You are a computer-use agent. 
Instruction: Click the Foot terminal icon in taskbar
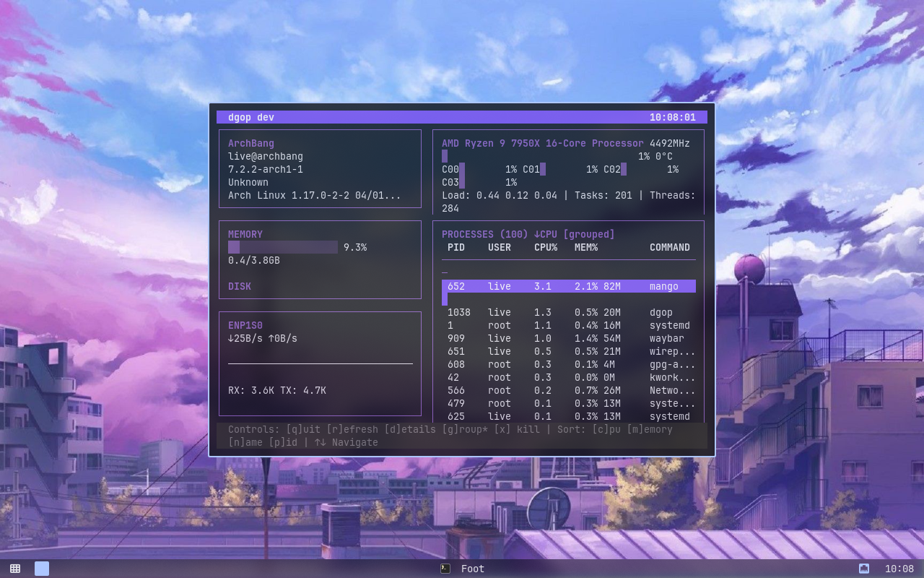pos(445,569)
